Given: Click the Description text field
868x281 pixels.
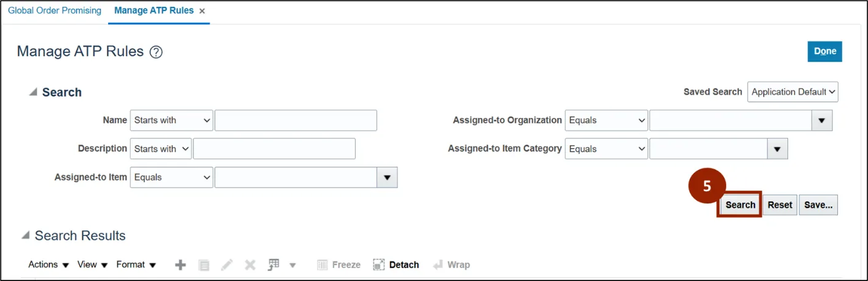Looking at the screenshot, I should [x=274, y=149].
